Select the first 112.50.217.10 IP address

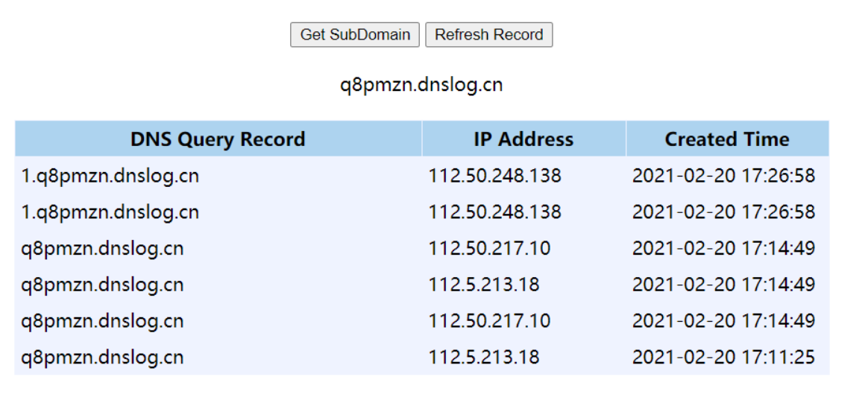[x=489, y=248]
